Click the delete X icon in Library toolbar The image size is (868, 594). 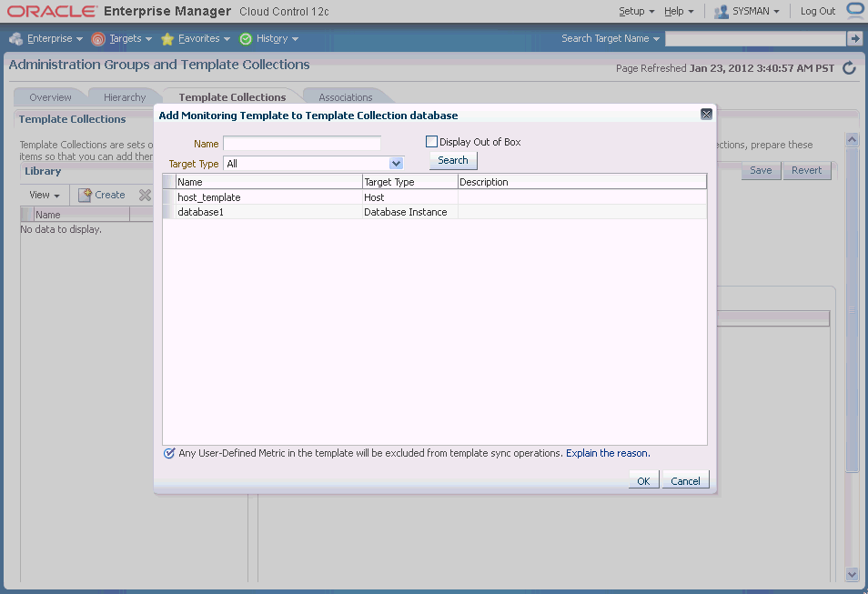pos(145,195)
